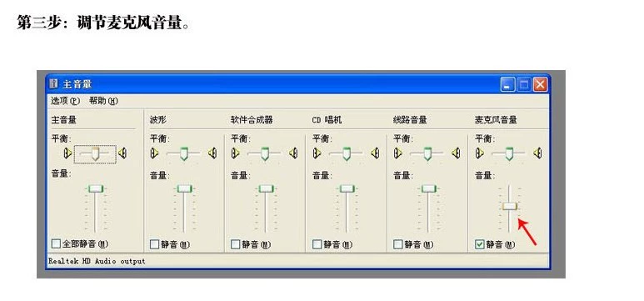Toggle the 全部静音 checkbox
This screenshot has height=301, width=644.
click(56, 243)
